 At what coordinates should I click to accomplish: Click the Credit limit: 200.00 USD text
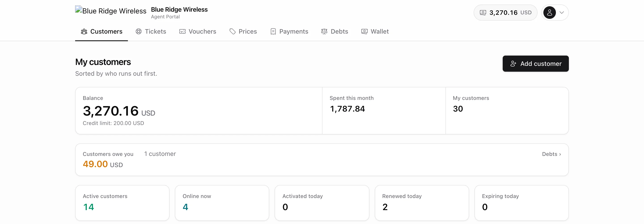(x=113, y=123)
